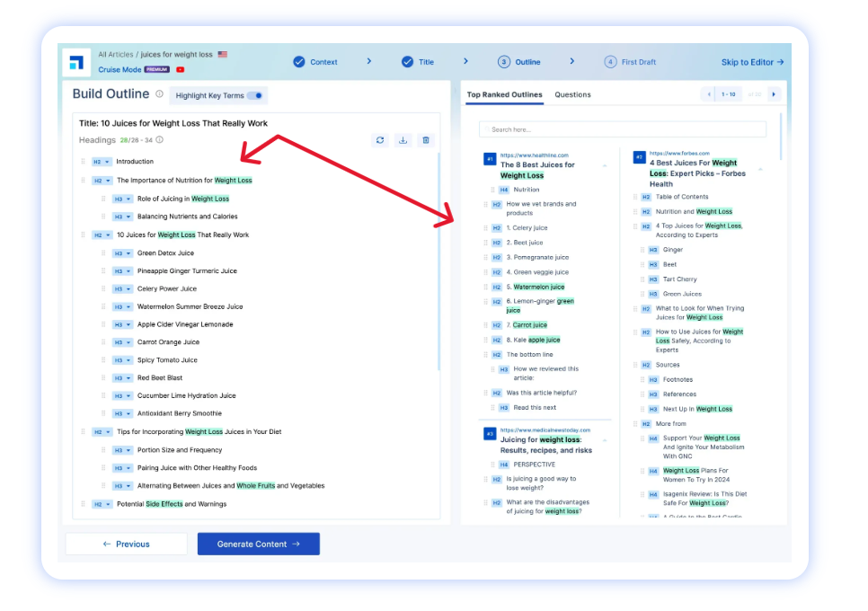
Task: Click the #1 rank badge for healthline
Action: coord(490,159)
